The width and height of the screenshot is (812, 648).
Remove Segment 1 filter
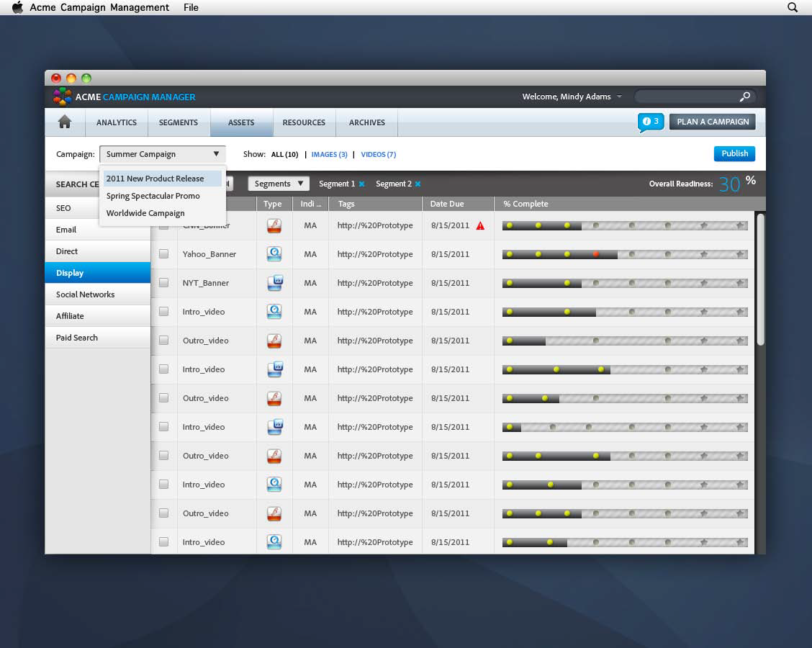361,184
